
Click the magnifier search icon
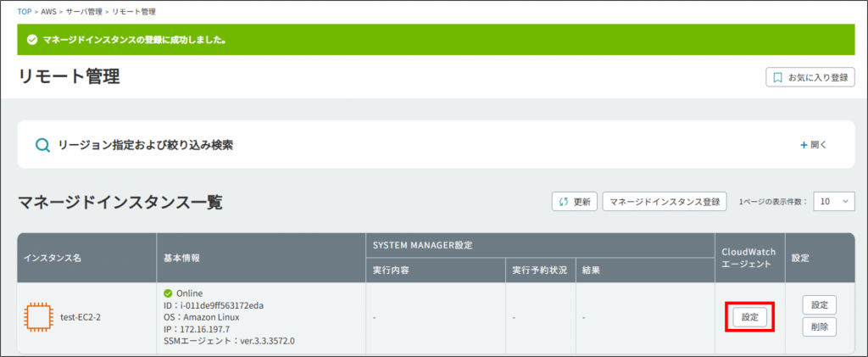pos(42,145)
